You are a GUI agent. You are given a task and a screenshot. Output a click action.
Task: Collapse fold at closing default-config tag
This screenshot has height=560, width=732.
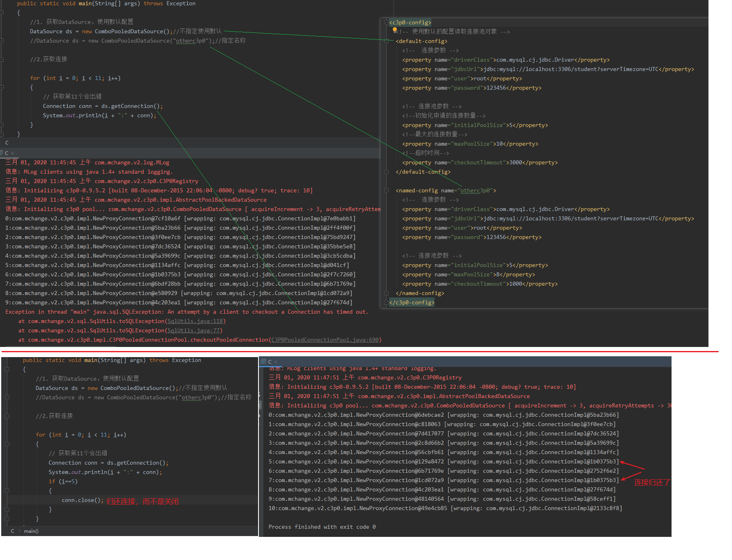coord(386,172)
